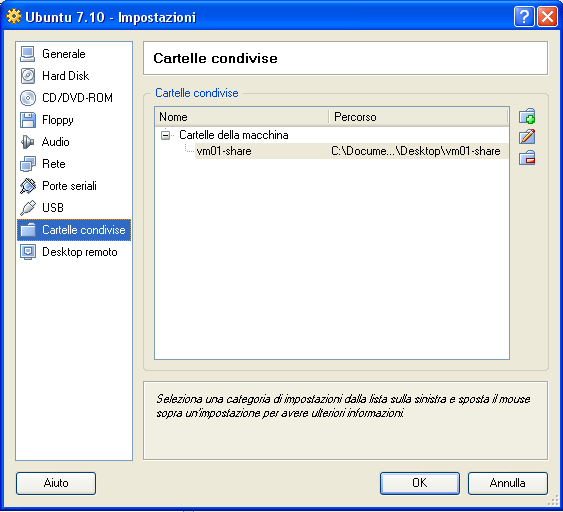Image resolution: width=563 pixels, height=512 pixels.
Task: Click the Annulla button
Action: [x=508, y=483]
